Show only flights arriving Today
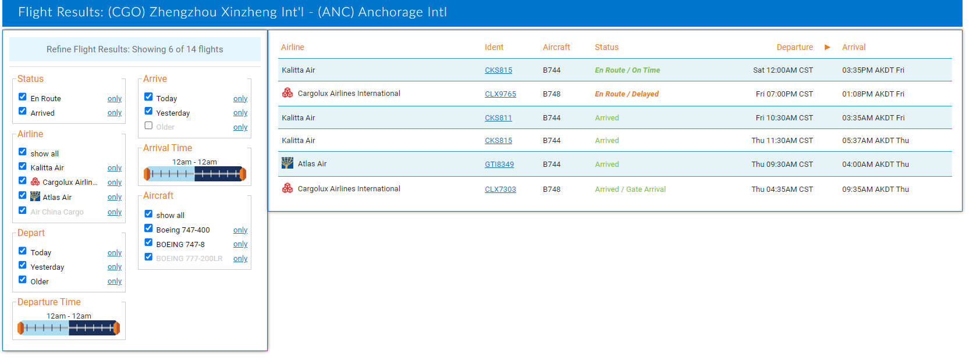Viewport: 980px width, 361px height. [240, 99]
